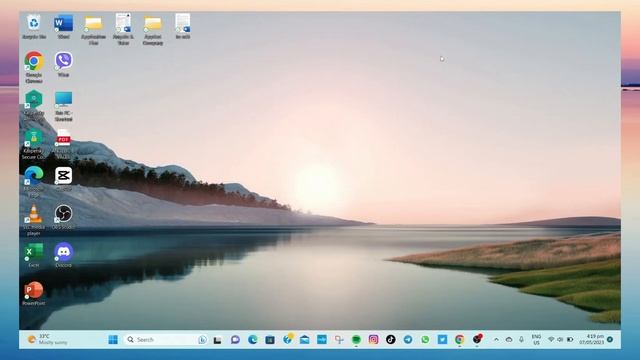Screen dimensions: 640x360
Task: Open Instagram from the taskbar
Action: (x=373, y=340)
